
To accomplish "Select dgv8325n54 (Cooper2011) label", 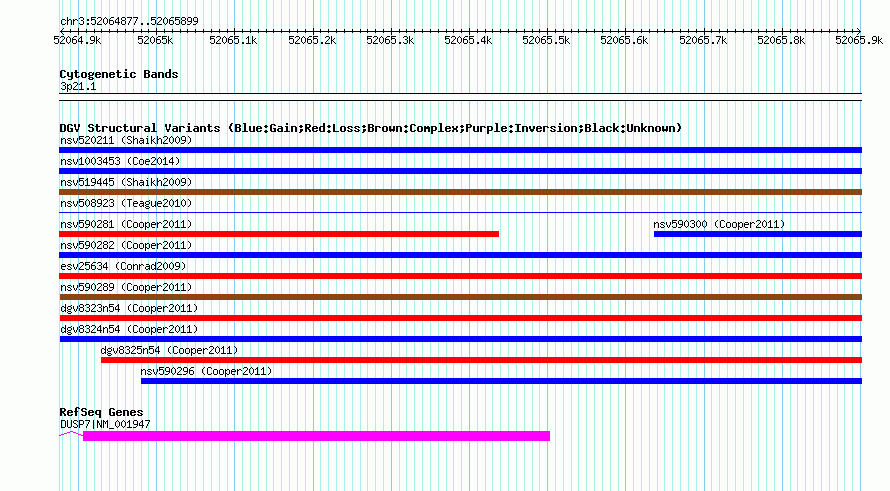I will click(x=169, y=350).
